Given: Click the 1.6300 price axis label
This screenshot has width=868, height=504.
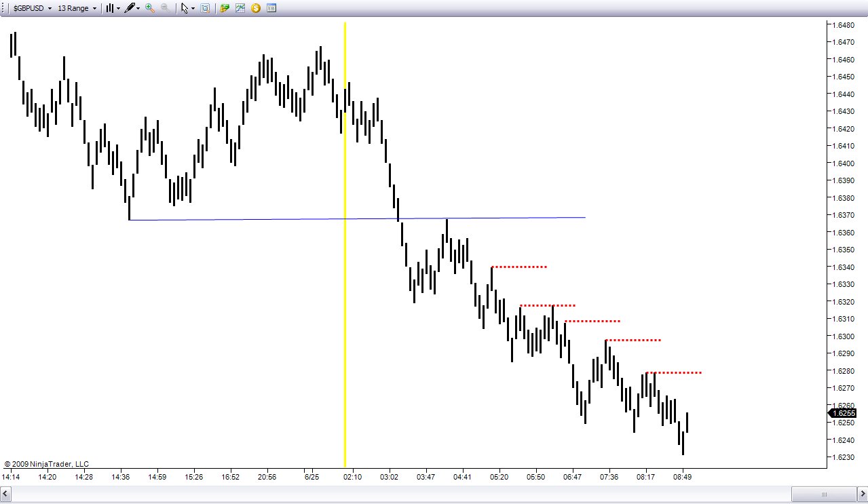Looking at the screenshot, I should pyautogui.click(x=843, y=336).
